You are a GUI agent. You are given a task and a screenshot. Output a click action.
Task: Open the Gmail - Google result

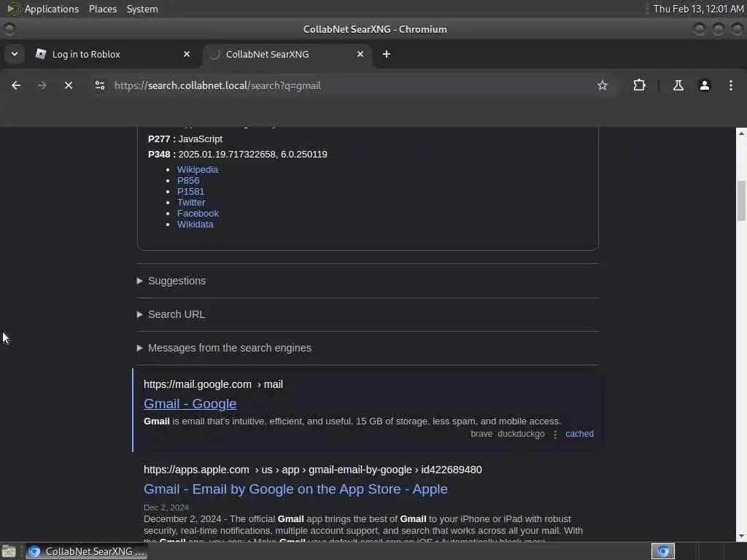(190, 404)
